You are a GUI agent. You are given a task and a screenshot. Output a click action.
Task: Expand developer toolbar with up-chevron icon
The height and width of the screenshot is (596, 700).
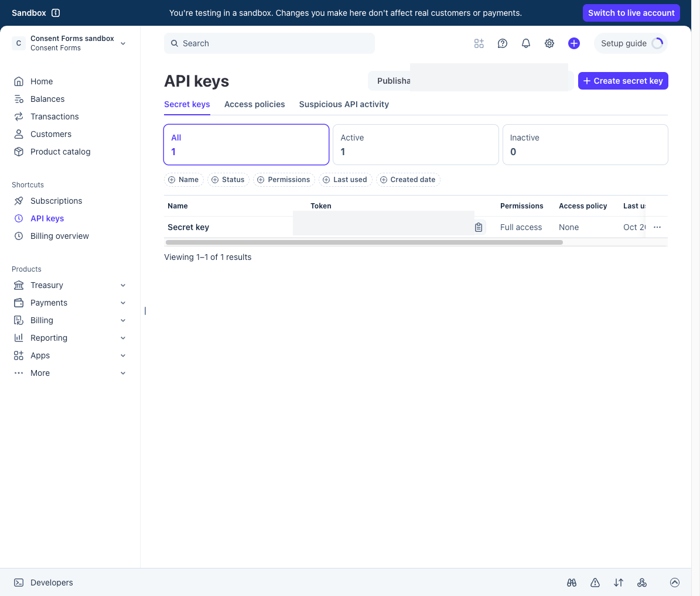pos(675,583)
